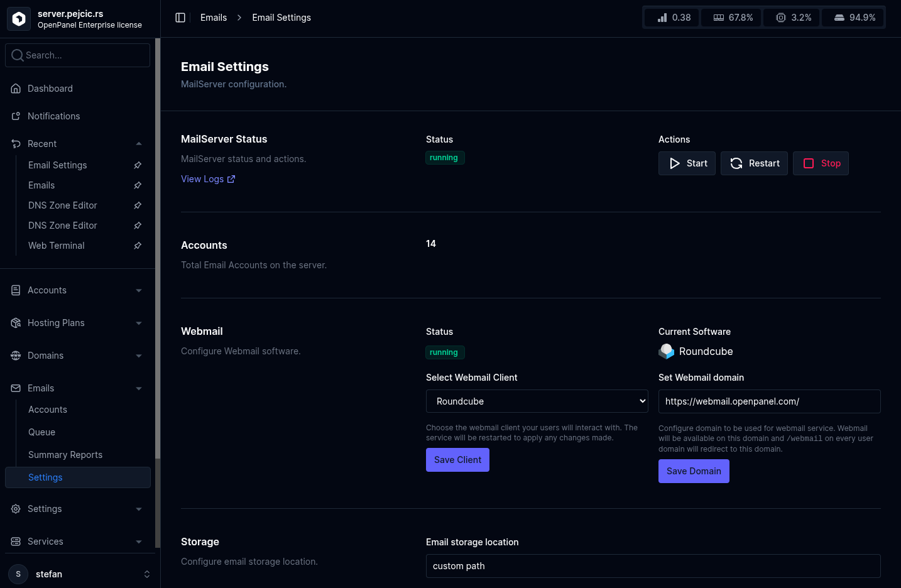This screenshot has height=588, width=901.
Task: Go to Emails breadcrumb link
Action: click(x=214, y=18)
